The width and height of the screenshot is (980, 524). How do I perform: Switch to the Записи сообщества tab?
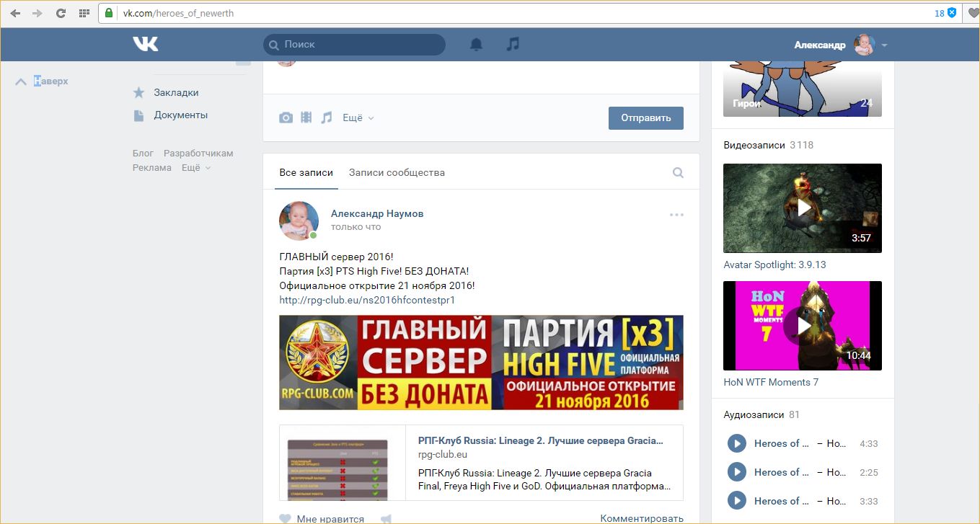(x=397, y=172)
